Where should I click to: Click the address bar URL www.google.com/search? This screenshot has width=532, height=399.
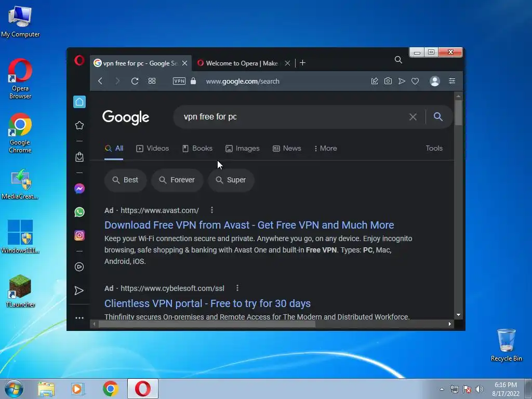click(x=243, y=82)
